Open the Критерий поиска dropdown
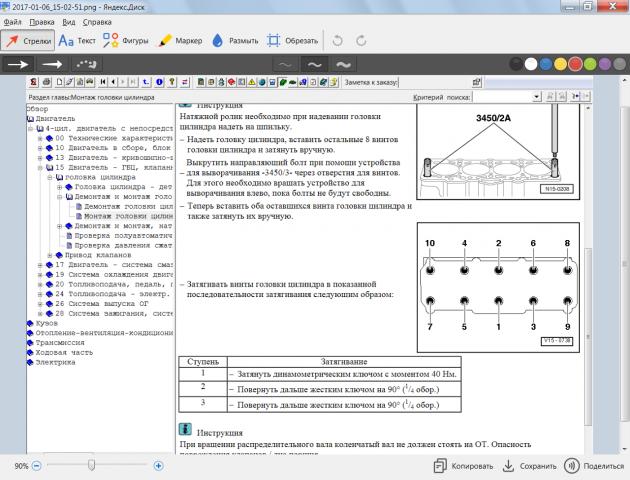The height and width of the screenshot is (480, 630). tap(536, 97)
